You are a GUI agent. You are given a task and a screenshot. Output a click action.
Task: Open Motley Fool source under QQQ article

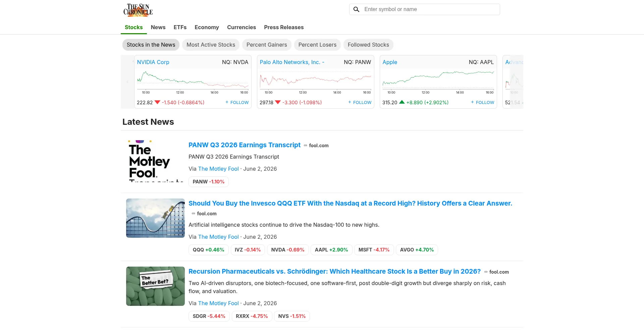[218, 237]
